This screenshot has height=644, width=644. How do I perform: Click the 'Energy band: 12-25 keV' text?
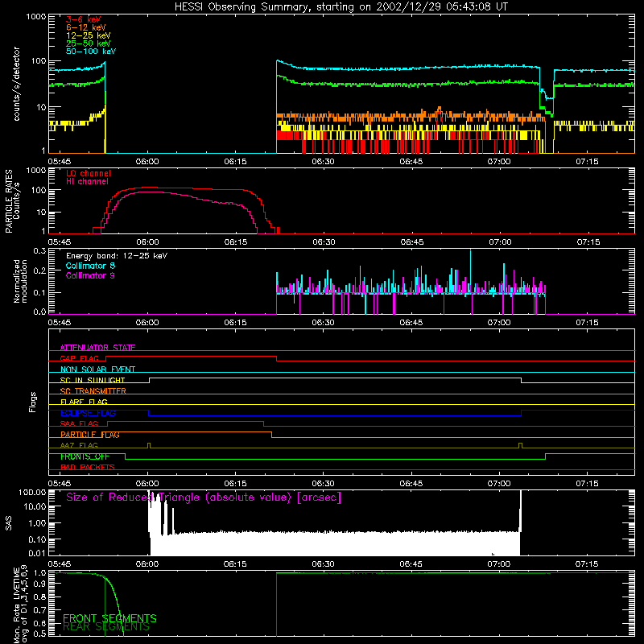click(117, 256)
